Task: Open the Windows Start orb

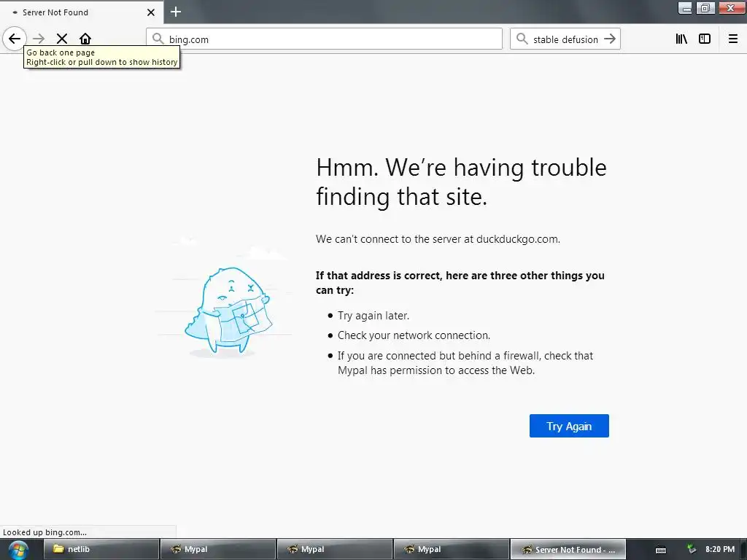Action: (x=18, y=550)
